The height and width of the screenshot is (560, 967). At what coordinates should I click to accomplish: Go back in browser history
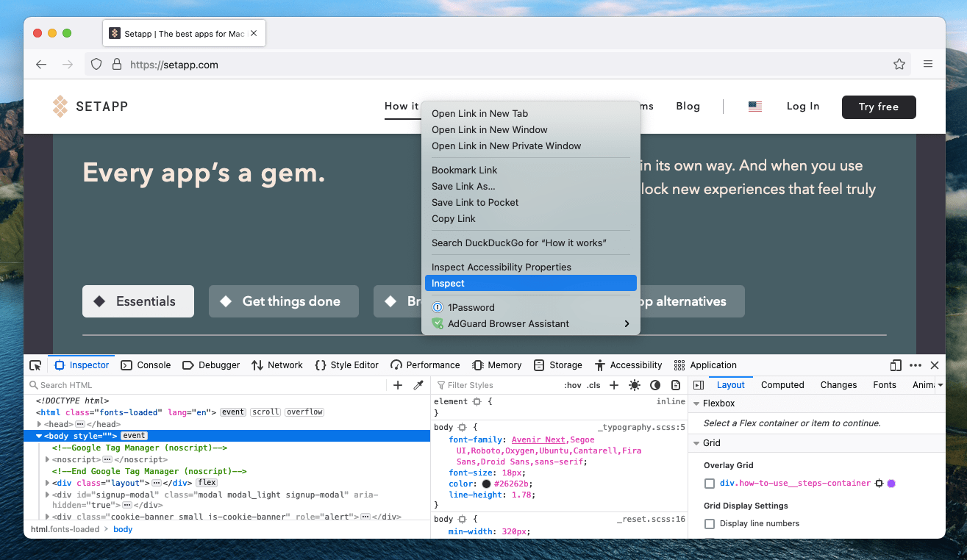[41, 65]
